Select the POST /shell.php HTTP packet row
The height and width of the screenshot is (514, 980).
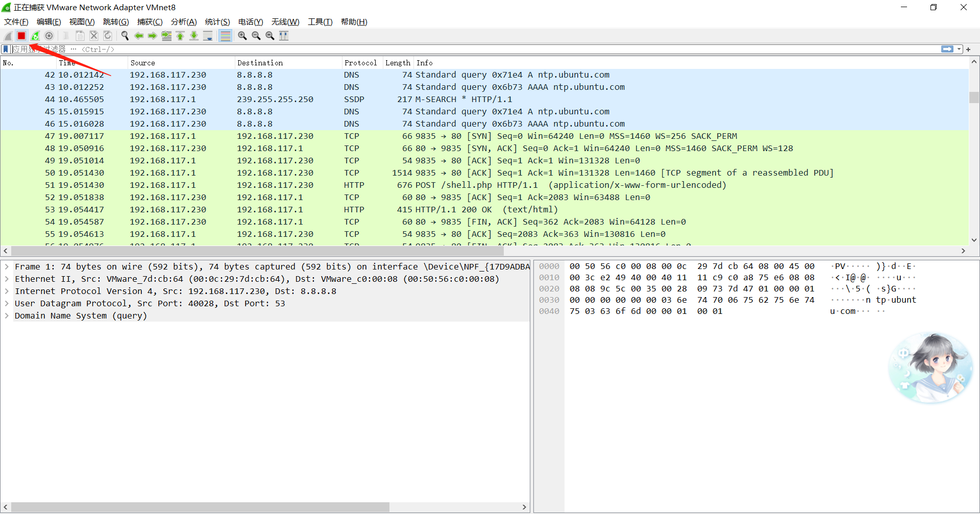point(459,185)
